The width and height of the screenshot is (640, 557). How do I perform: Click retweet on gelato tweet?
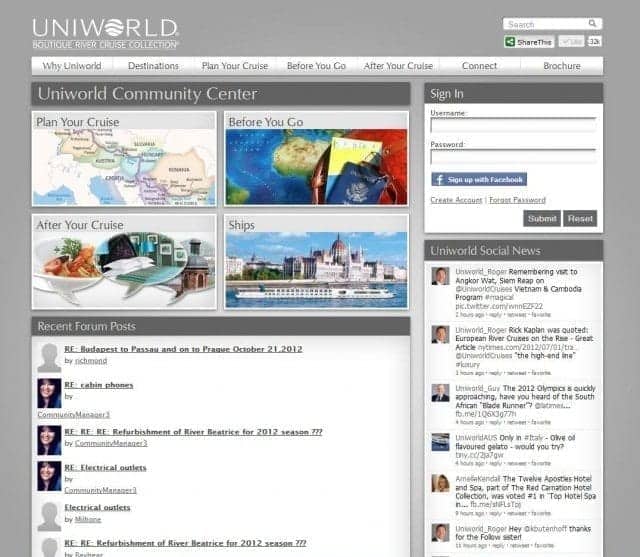tap(517, 464)
